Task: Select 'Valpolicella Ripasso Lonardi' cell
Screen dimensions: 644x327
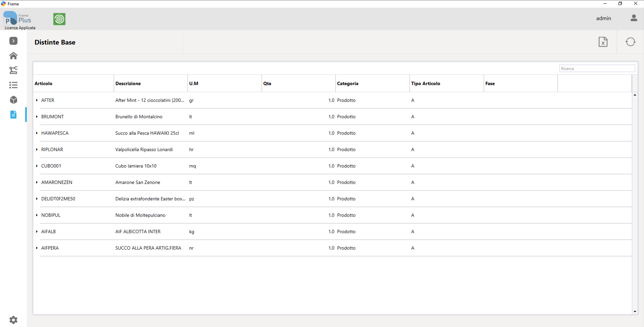Action: coord(144,149)
